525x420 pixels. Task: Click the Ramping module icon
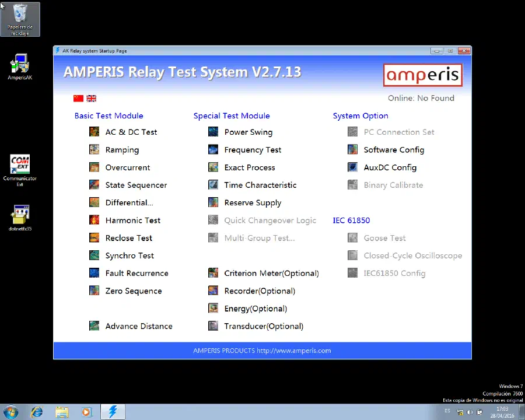point(94,149)
